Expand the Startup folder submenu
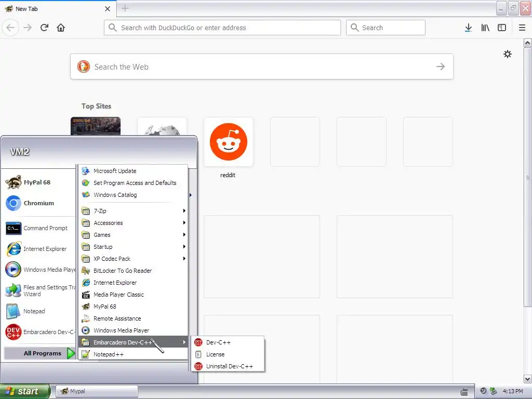Viewport: 532px width, 399px height. pos(134,246)
